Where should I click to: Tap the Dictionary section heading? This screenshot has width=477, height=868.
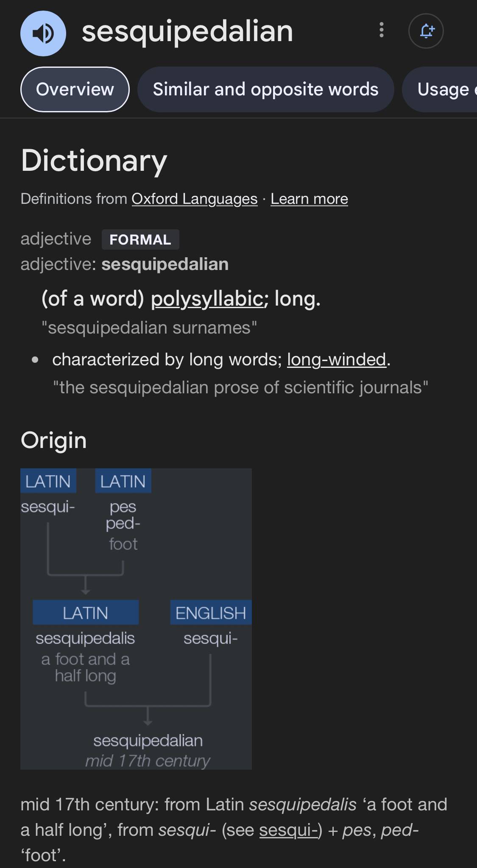coord(94,161)
